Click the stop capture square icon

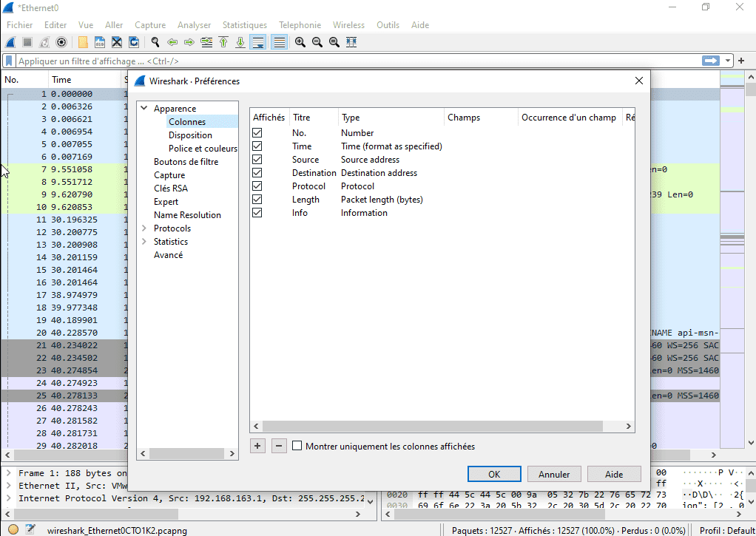27,42
